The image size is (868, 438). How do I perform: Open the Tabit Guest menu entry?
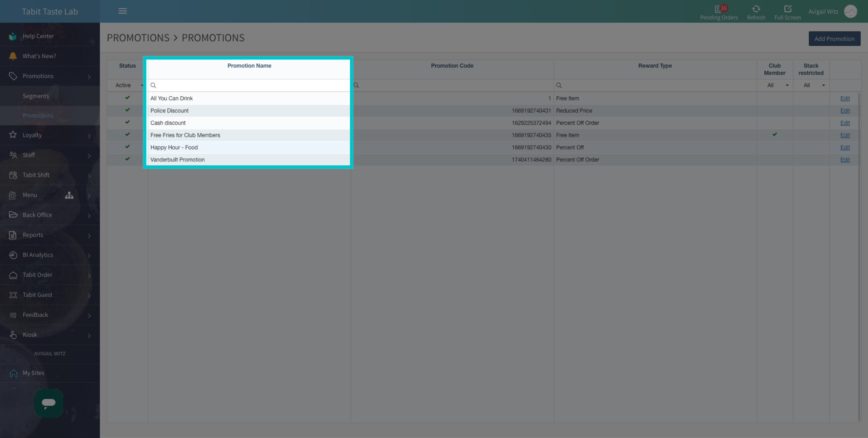coord(50,295)
